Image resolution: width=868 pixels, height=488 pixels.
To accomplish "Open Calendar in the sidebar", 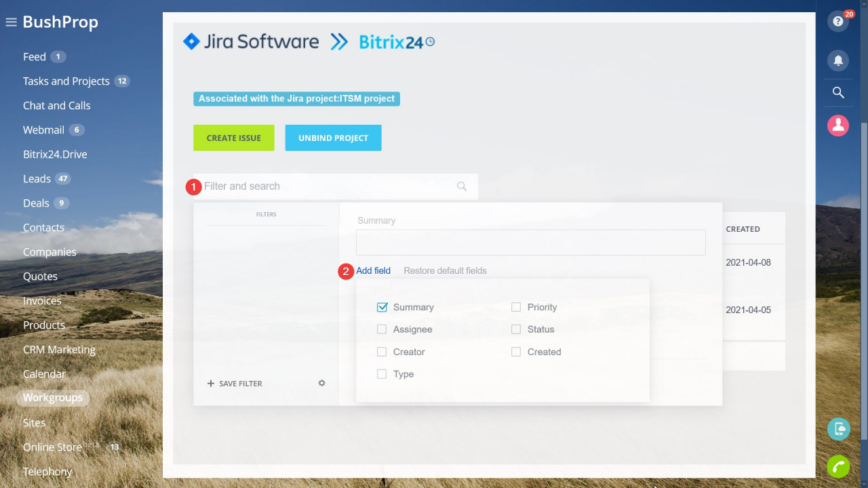I will 44,374.
